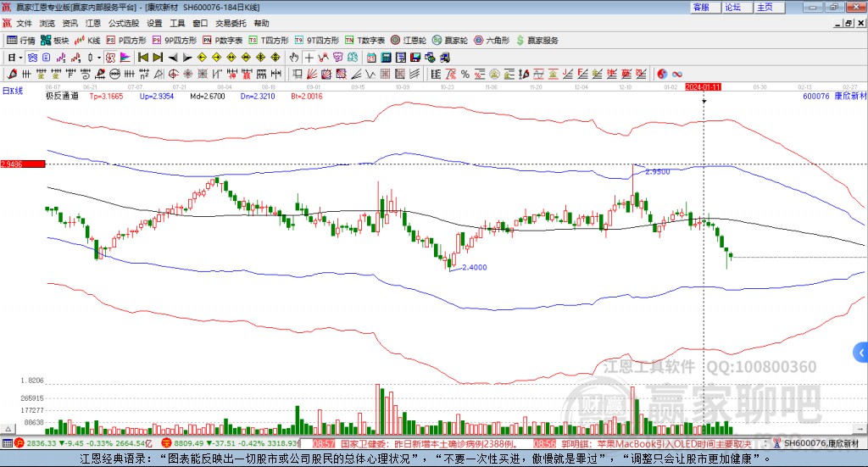Jump to last bar with skip-end icon

click(x=158, y=58)
